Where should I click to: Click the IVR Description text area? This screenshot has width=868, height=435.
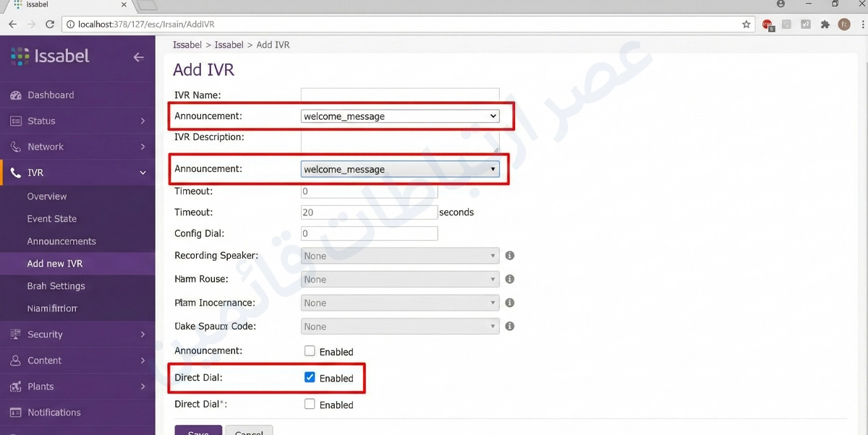[x=400, y=142]
